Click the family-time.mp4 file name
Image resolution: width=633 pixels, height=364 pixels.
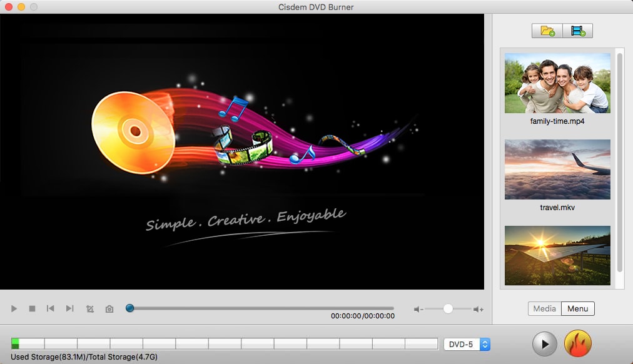pos(557,121)
